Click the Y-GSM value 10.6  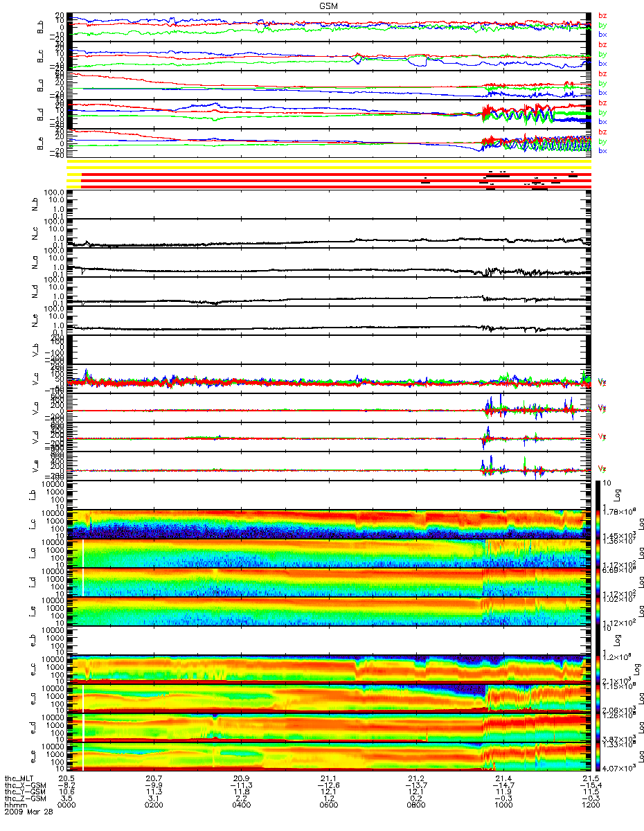(x=67, y=793)
